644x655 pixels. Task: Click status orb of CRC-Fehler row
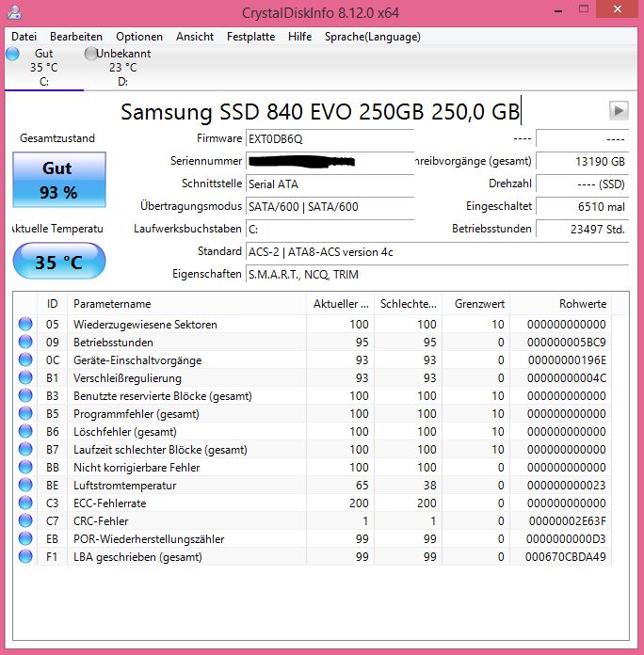[x=25, y=520]
